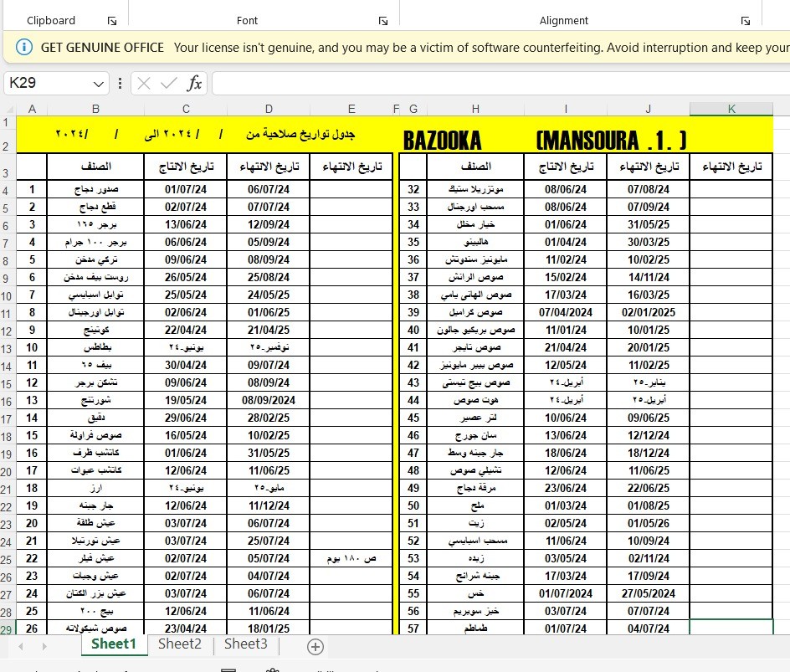The image size is (790, 672).
Task: Click cell 14/11/24 in column J
Action: click(649, 277)
